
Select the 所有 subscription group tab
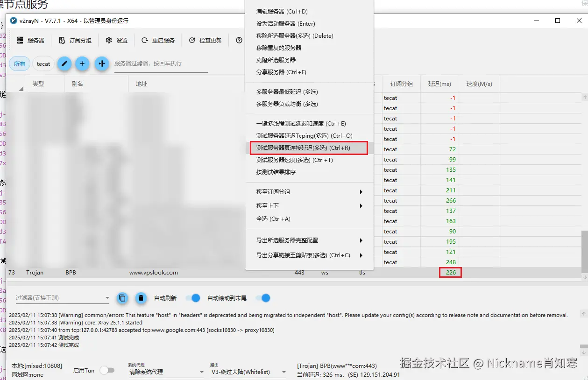20,64
